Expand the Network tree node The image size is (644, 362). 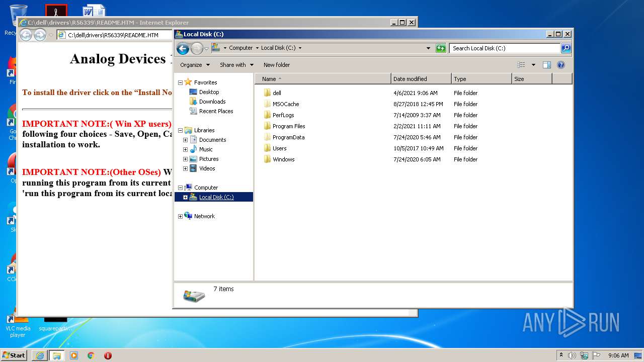[x=180, y=216]
